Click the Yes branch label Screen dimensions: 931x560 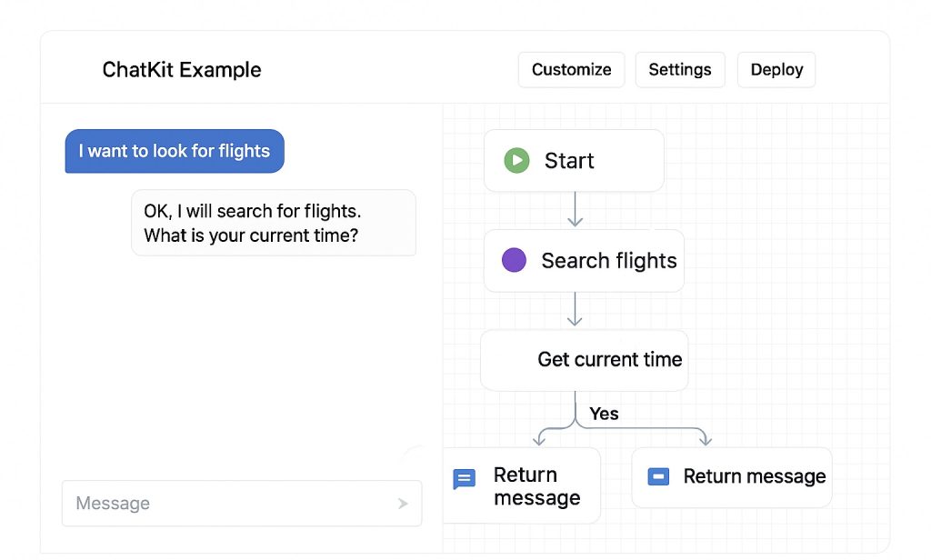pos(604,414)
